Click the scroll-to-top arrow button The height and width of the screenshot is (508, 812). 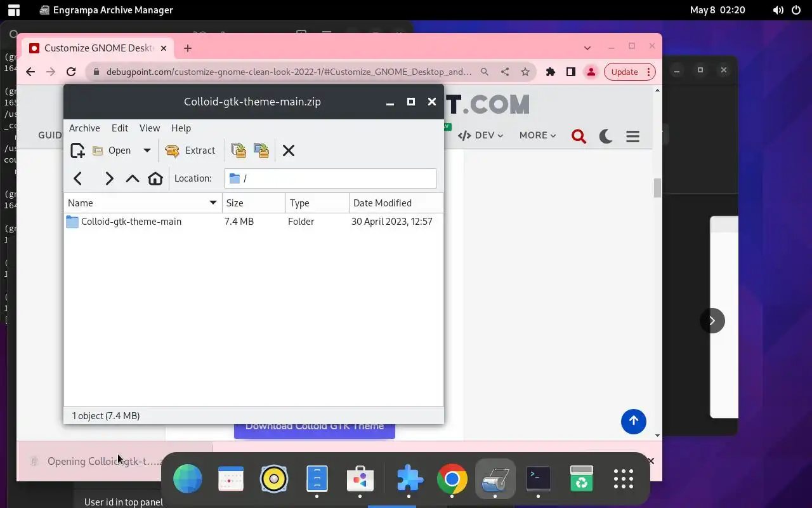tap(633, 421)
